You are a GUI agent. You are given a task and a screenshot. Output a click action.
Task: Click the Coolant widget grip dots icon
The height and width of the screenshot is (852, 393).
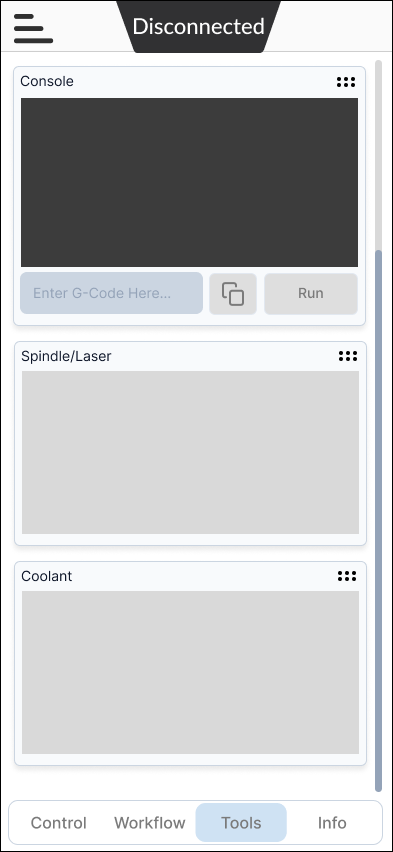tap(347, 576)
